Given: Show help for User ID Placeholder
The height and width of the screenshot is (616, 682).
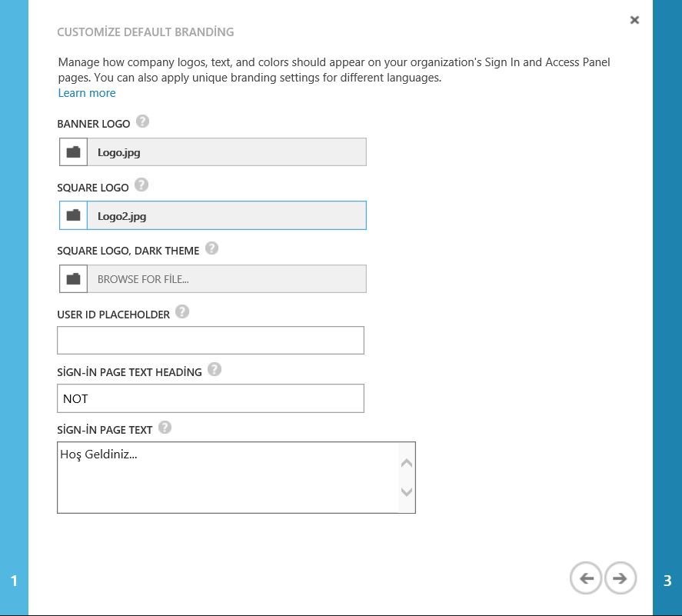Looking at the screenshot, I should pyautogui.click(x=182, y=311).
